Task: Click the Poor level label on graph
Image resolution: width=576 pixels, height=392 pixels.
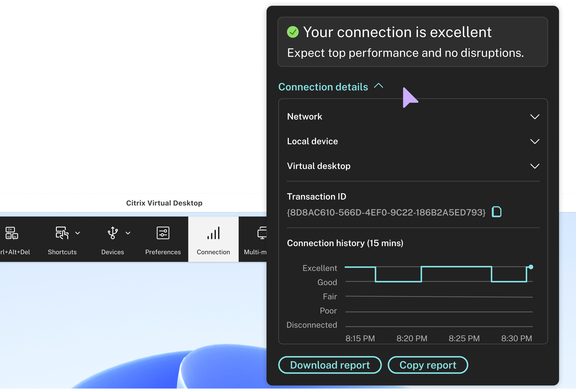Action: click(328, 311)
